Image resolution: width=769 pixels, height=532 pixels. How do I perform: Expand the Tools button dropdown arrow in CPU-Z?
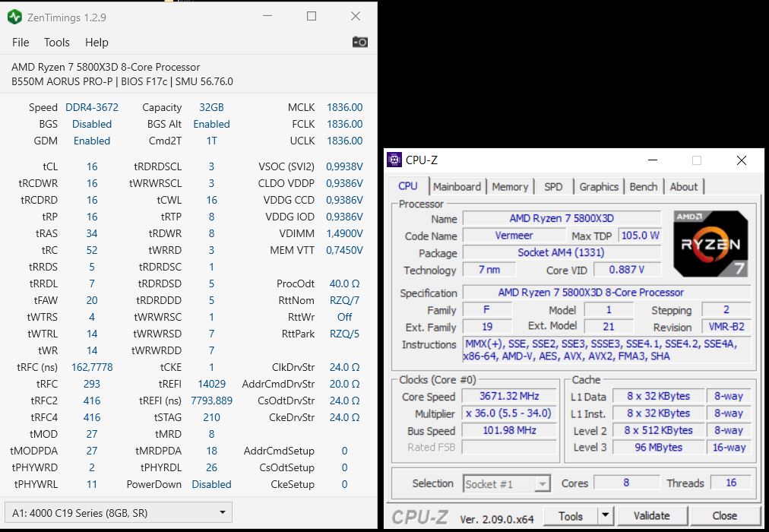click(x=605, y=516)
